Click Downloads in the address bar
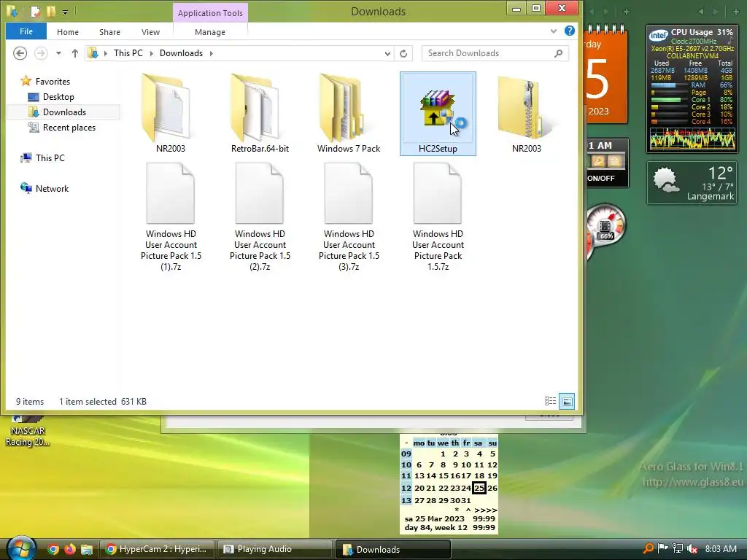 (x=181, y=52)
